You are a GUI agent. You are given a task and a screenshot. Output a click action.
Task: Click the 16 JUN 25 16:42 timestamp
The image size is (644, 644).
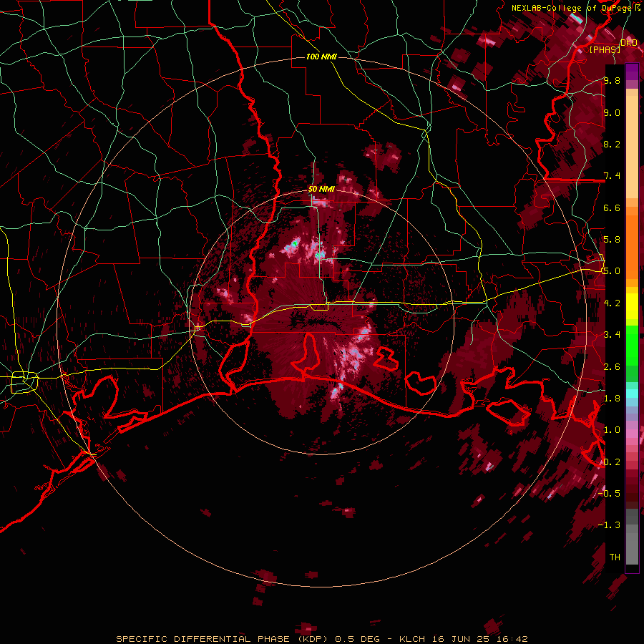tap(479, 639)
